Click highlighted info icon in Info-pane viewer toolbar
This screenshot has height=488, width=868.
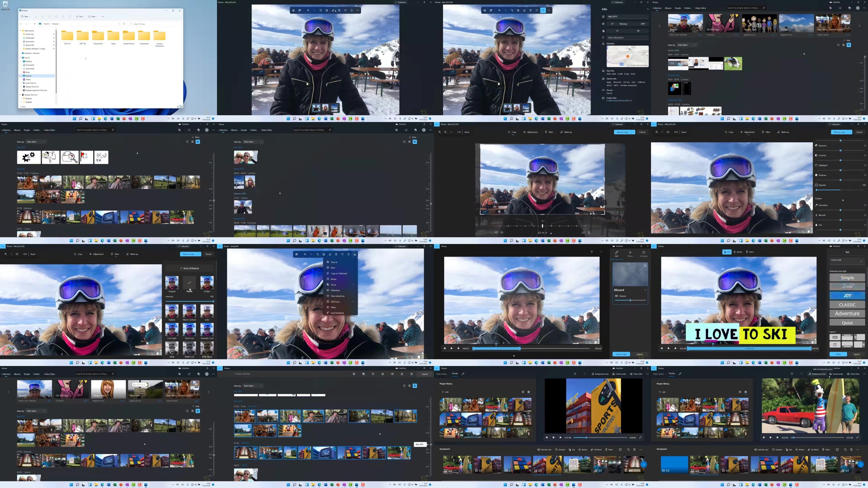point(543,11)
